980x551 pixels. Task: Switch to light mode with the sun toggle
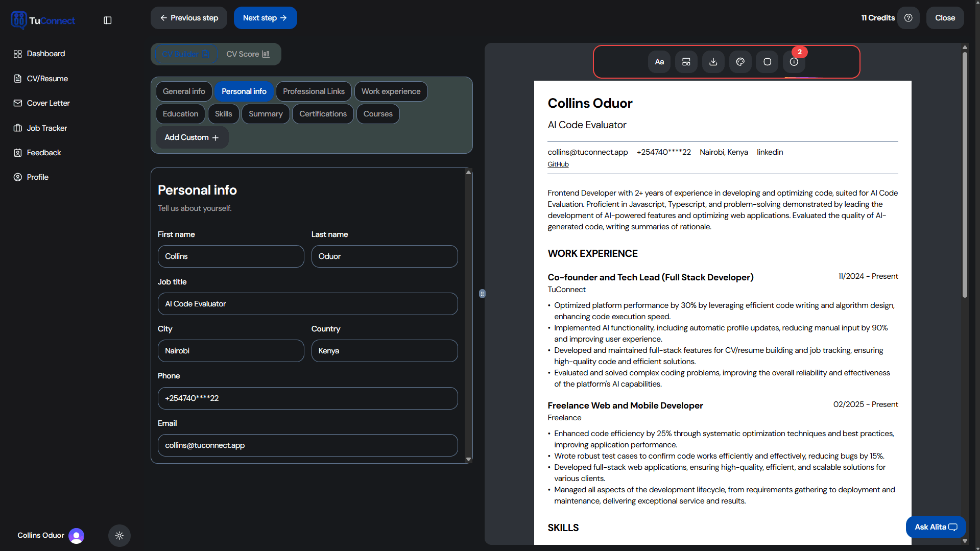119,535
